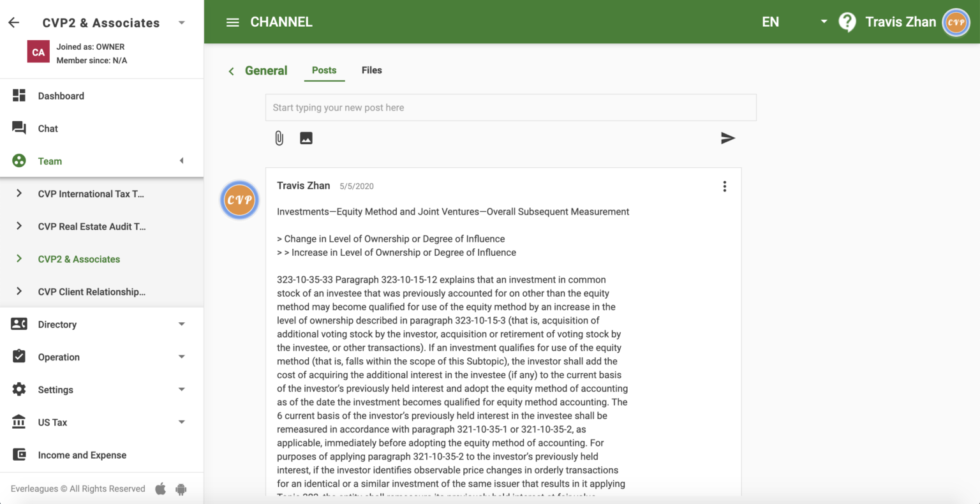
Task: Open the CVP Client Relationship... team
Action: [x=92, y=292]
